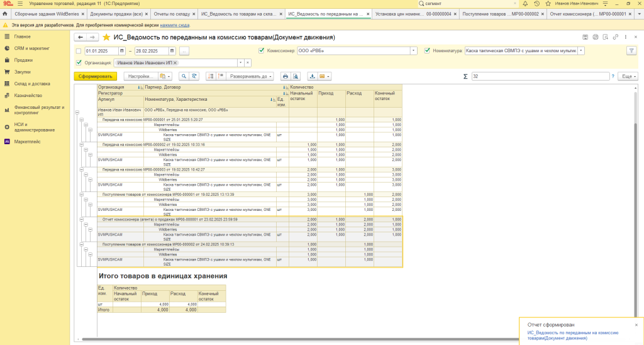The height and width of the screenshot is (345, 644).
Task: Click the save diskette icon in header
Action: point(586,37)
